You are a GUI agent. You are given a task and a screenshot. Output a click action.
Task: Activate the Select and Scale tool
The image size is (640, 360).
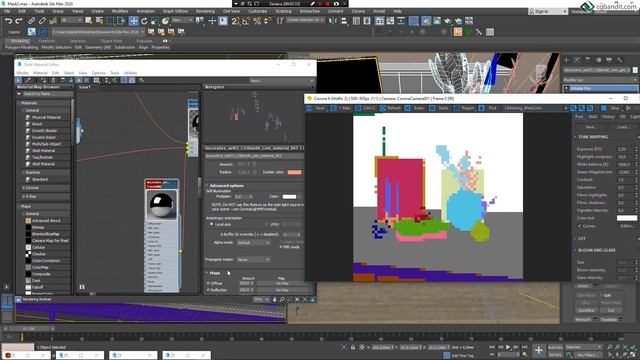[155, 21]
